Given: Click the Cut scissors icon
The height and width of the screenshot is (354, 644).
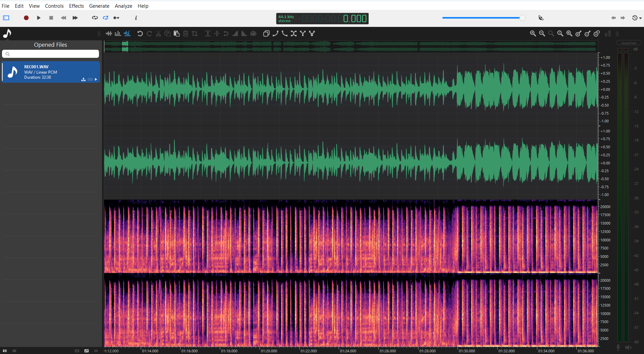Looking at the screenshot, I should pos(158,34).
